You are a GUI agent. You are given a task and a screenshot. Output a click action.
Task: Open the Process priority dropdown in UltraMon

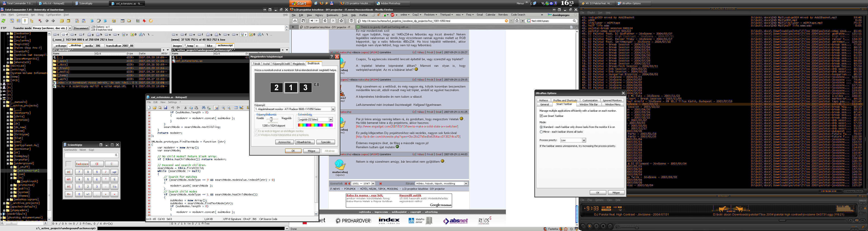(584, 140)
